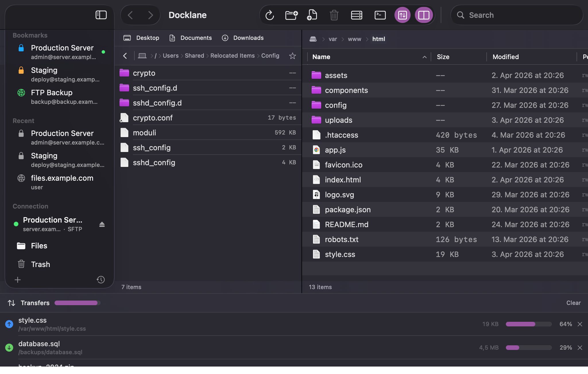Open the Staging bookmark
Viewport: 588px width, 374px height.
59,74
